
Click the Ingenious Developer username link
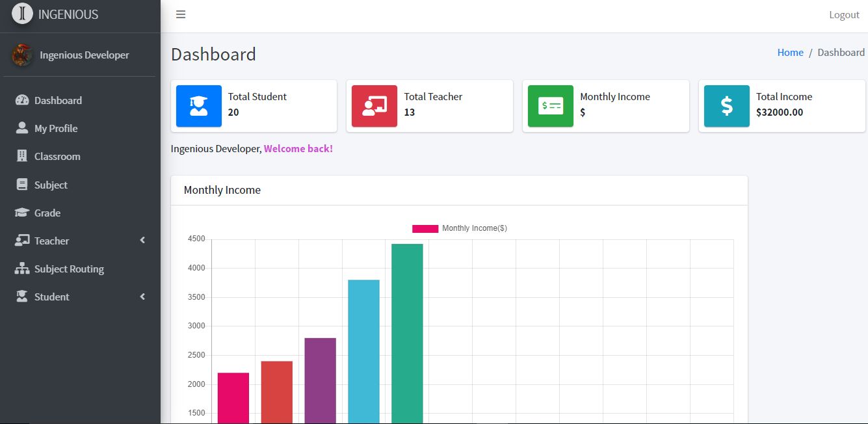click(85, 55)
